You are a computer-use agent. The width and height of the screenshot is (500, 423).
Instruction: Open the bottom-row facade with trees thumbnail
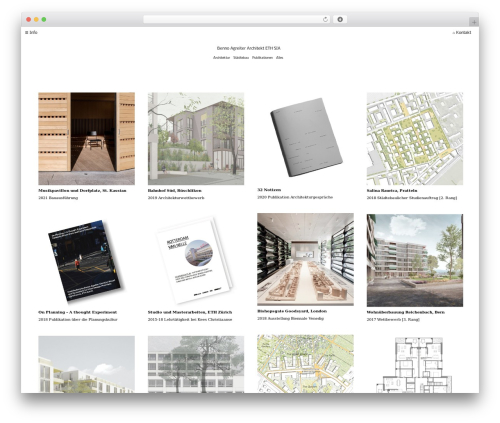(x=196, y=364)
